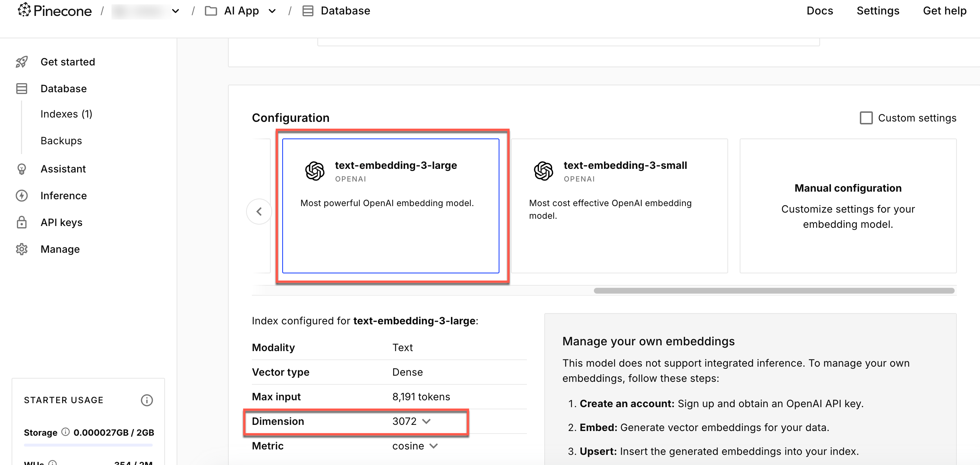The image size is (980, 465).
Task: Click the rocket Get started icon
Action: (x=22, y=62)
